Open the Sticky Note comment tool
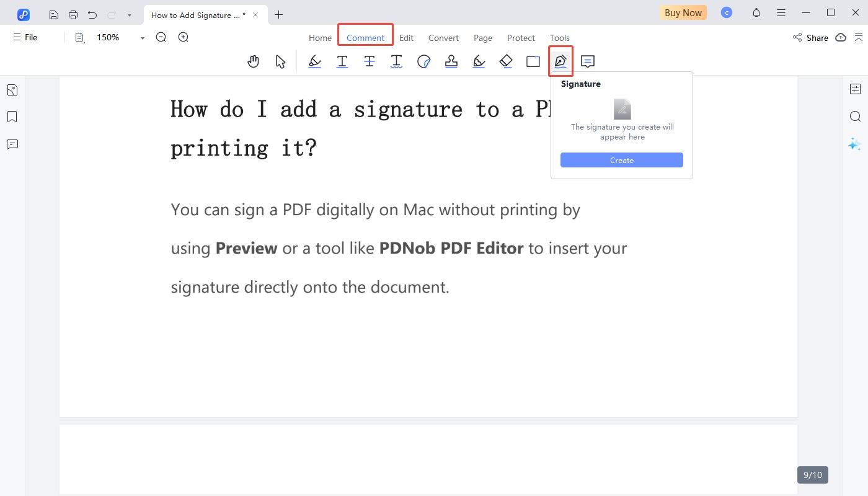 coord(587,61)
